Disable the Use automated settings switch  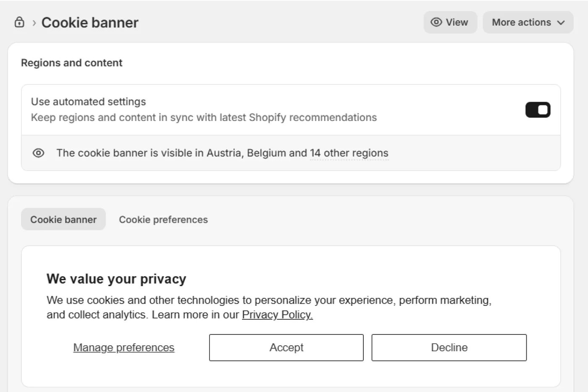point(538,110)
